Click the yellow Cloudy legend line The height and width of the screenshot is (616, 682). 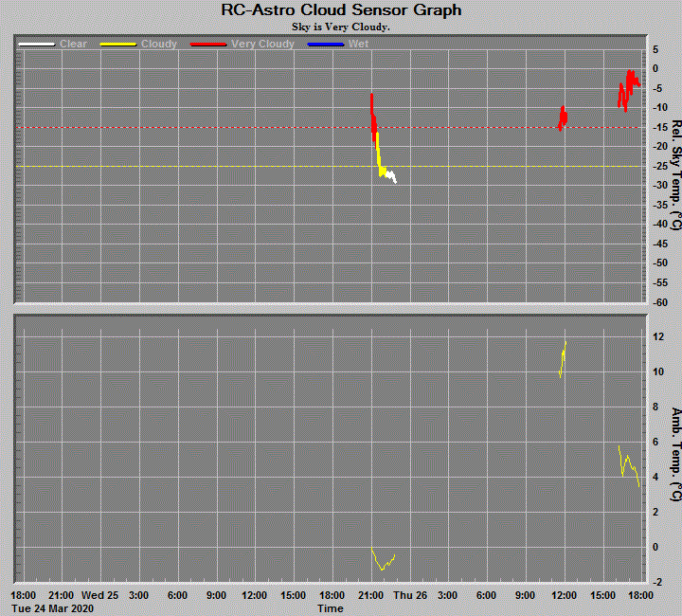coord(118,44)
